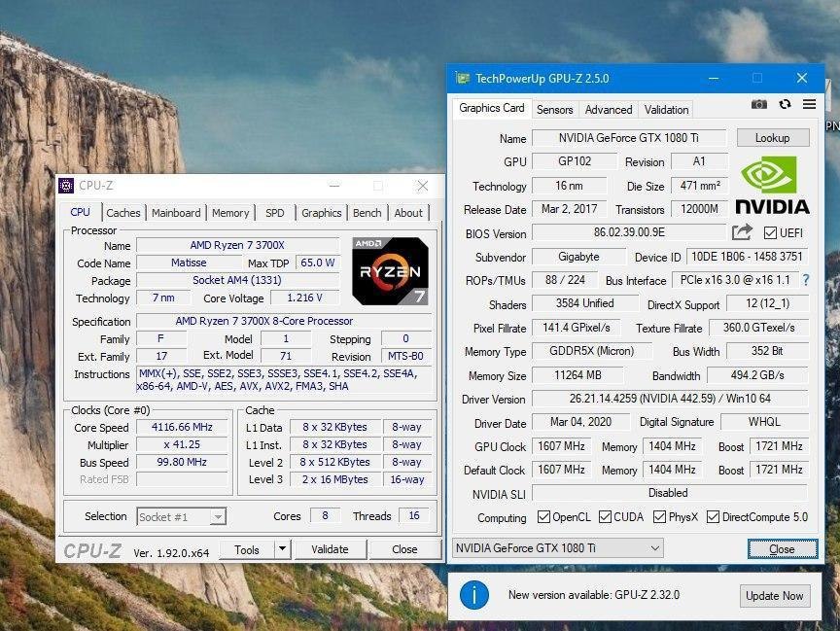Image resolution: width=840 pixels, height=631 pixels.
Task: Switch to the Mainboard tab in CPU-Z
Action: pos(176,213)
